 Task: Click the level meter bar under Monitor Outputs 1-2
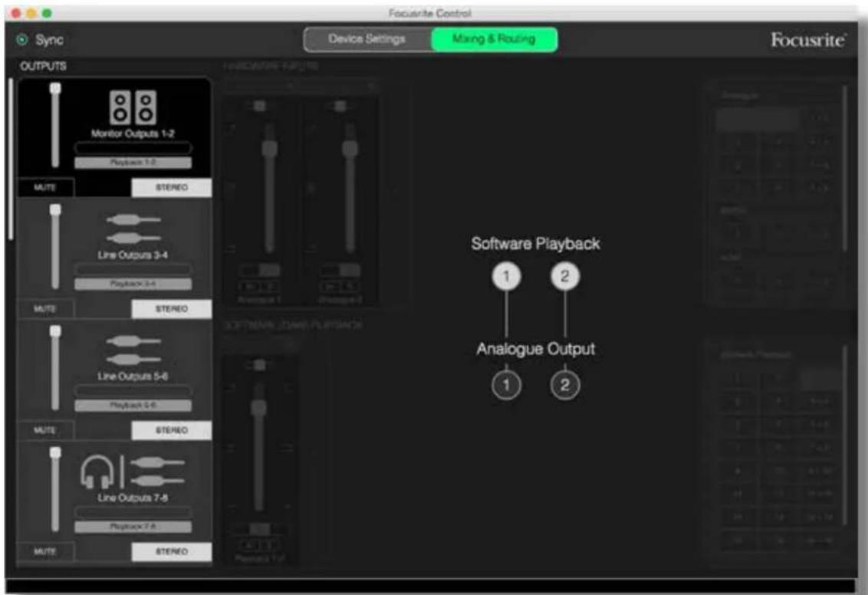click(133, 148)
